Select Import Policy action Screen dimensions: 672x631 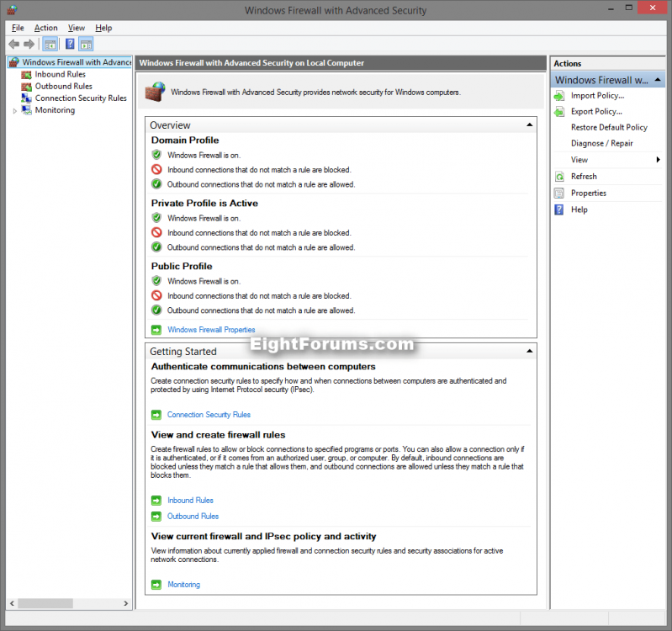click(x=597, y=96)
